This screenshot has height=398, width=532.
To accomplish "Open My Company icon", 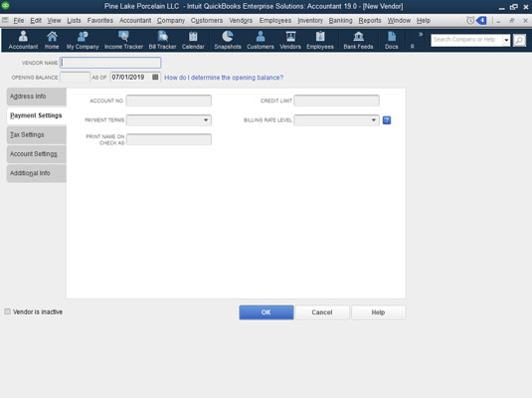I will [x=83, y=40].
